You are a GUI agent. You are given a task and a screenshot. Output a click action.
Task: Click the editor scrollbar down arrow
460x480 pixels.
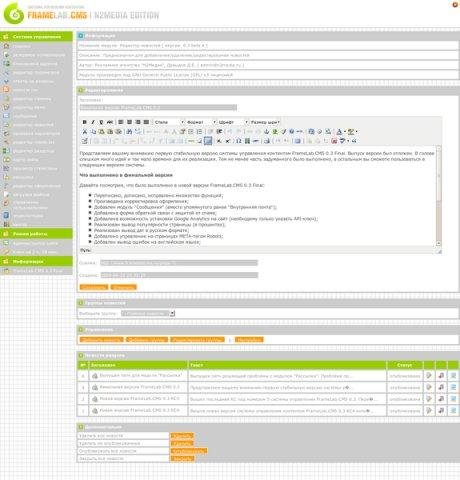(x=439, y=243)
